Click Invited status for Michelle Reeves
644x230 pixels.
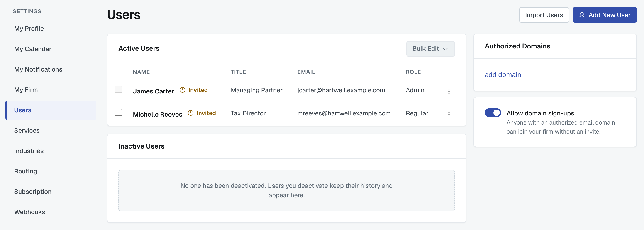tap(206, 113)
